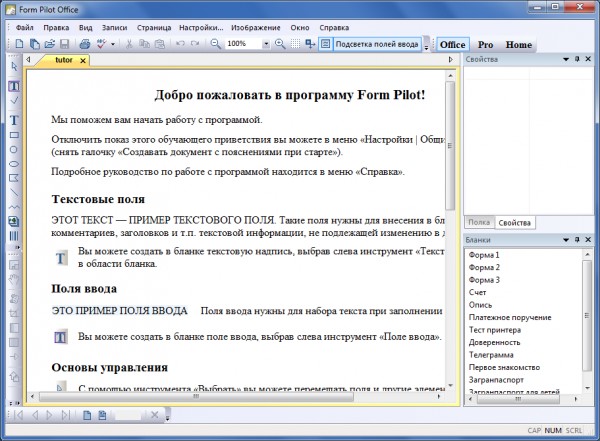
Task: Open the 100% zoom dropdown
Action: pos(265,44)
